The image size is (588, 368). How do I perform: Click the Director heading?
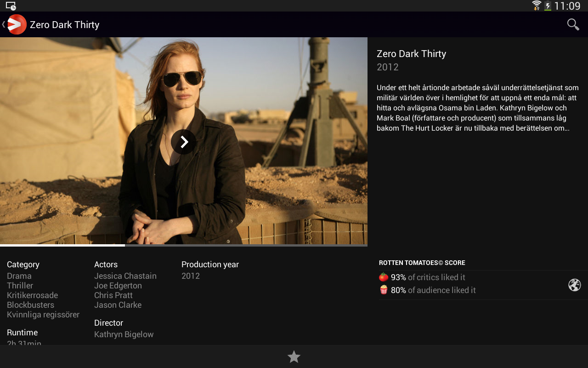(x=109, y=323)
